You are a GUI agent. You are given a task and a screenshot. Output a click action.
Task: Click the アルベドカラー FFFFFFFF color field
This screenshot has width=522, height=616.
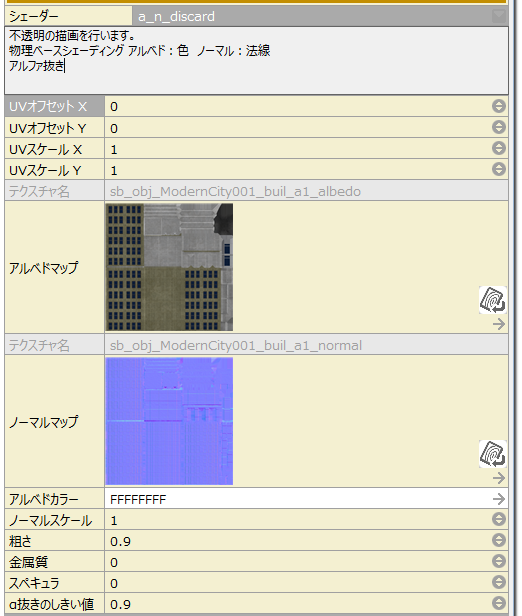coord(297,499)
